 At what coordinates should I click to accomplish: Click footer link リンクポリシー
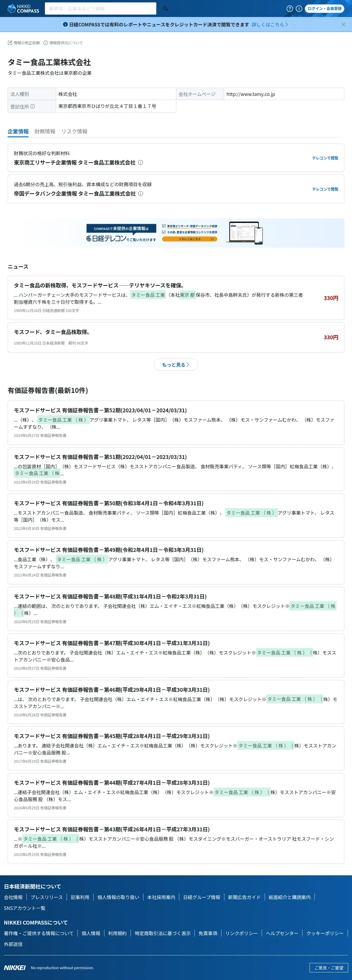(241, 933)
